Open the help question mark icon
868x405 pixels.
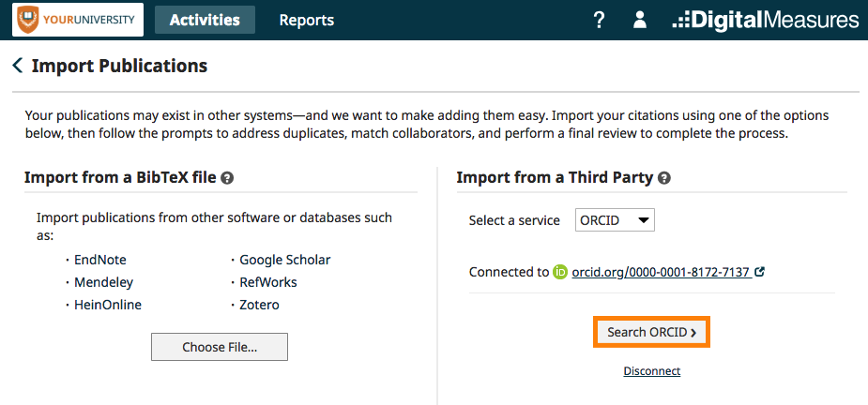(599, 21)
